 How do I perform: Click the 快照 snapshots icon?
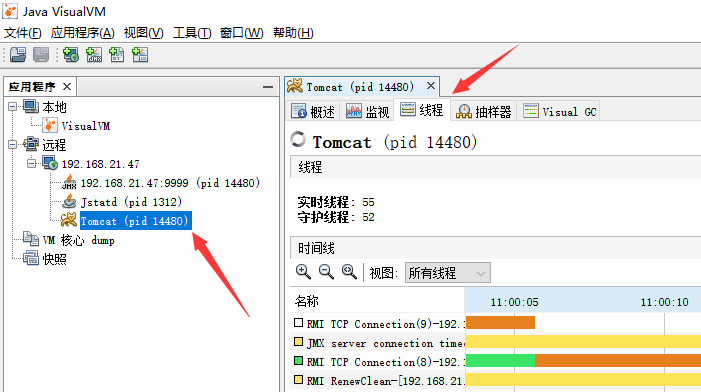pos(31,258)
